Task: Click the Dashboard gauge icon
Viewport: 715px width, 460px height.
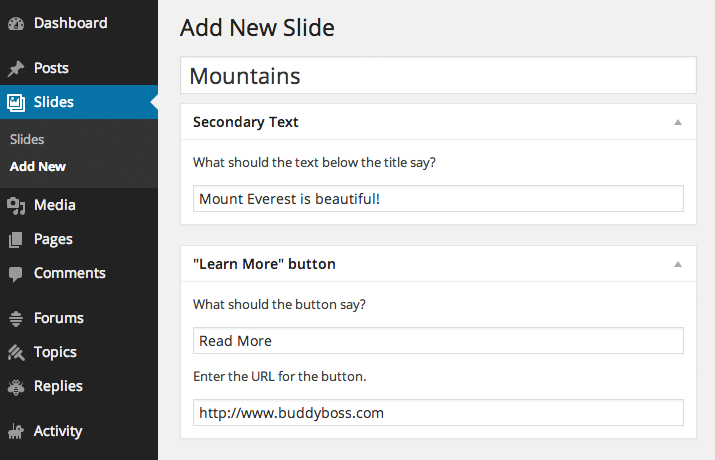Action: [x=16, y=23]
